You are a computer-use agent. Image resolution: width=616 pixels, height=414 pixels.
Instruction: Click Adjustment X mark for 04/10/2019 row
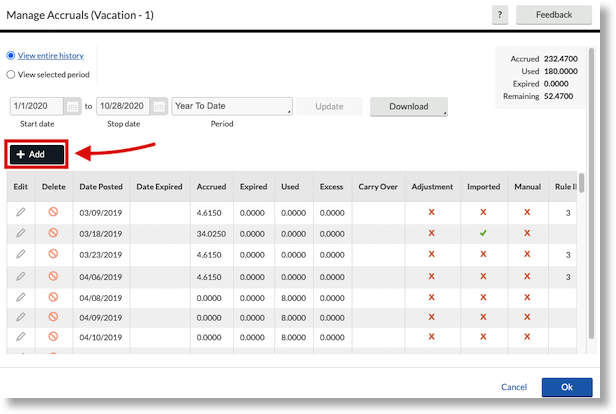pyautogui.click(x=431, y=337)
